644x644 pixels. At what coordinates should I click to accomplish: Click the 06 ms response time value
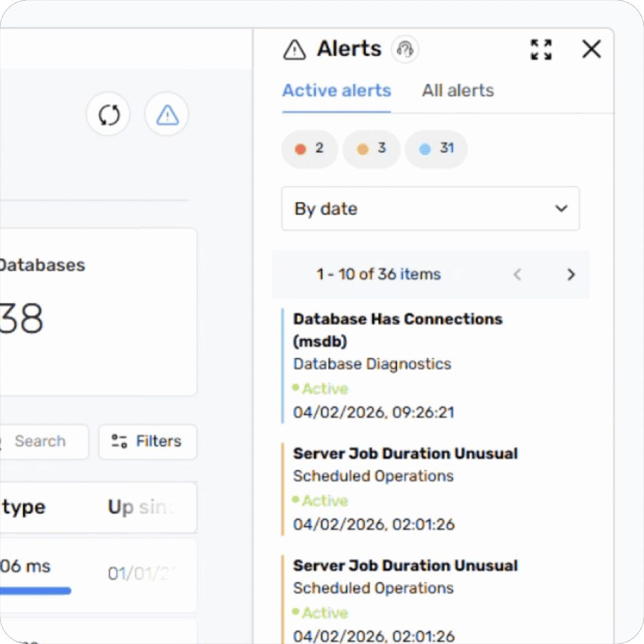[x=25, y=566]
